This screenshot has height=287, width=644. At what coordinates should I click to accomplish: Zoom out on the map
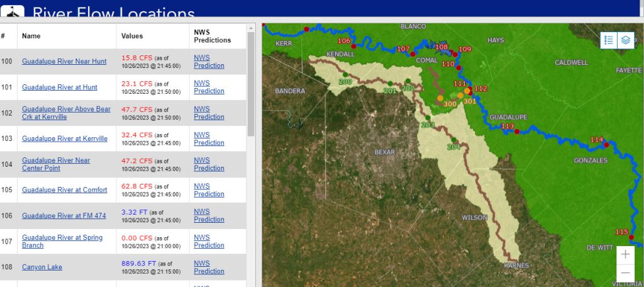coord(626,273)
